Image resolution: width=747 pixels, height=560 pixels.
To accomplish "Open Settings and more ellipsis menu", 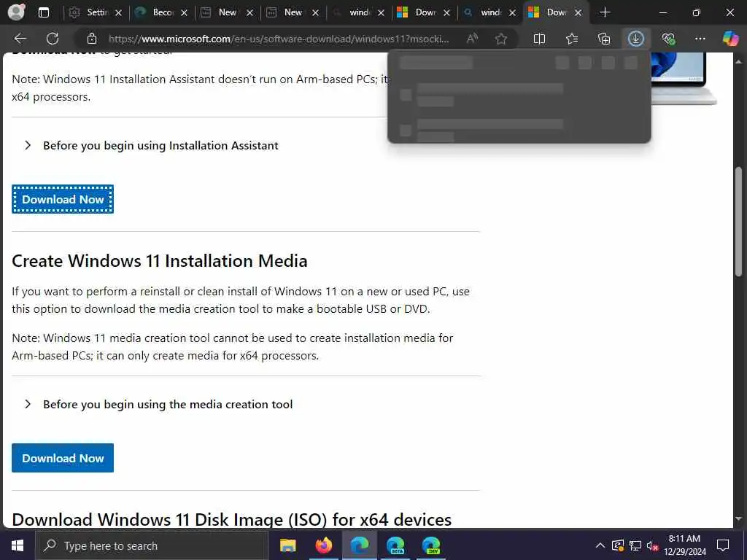I will 700,39.
